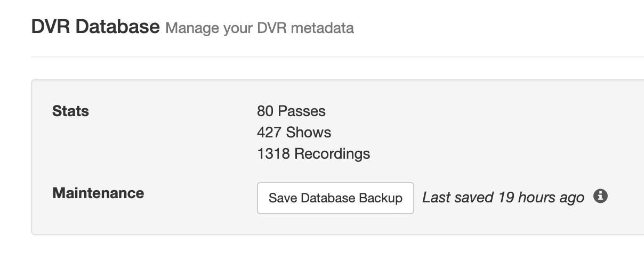Viewport: 644px width, 262px height.
Task: Click the bold Stats label
Action: (70, 111)
